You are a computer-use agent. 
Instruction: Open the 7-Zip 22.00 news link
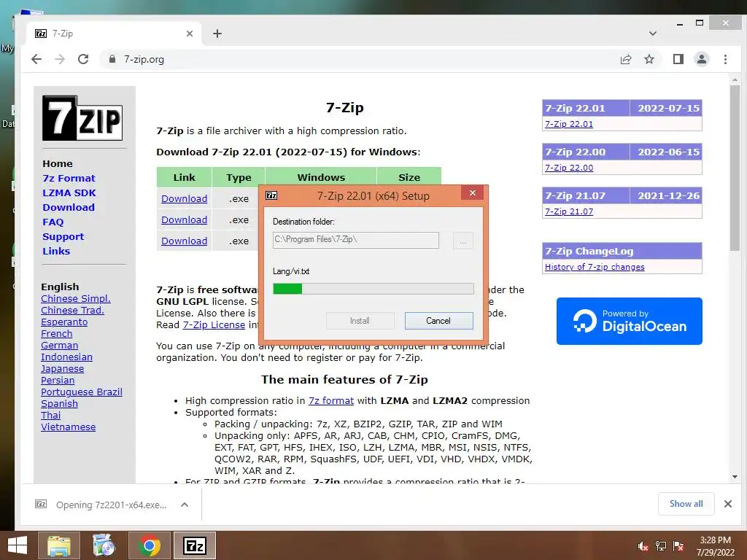click(569, 168)
